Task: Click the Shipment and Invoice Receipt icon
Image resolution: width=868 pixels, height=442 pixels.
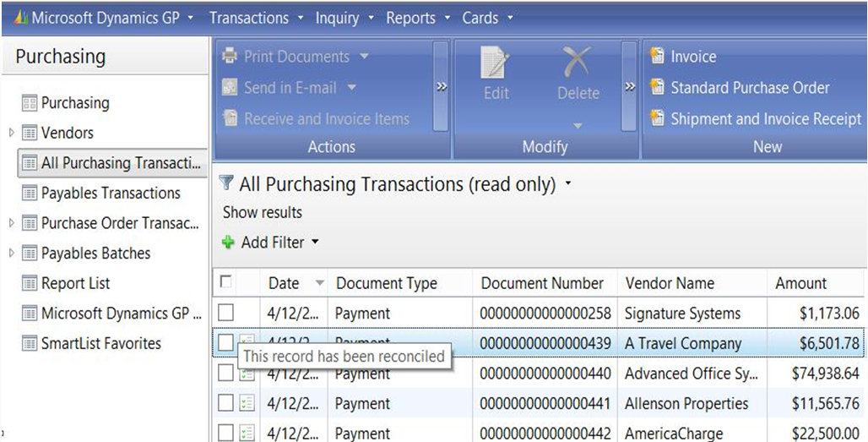Action: 657,118
